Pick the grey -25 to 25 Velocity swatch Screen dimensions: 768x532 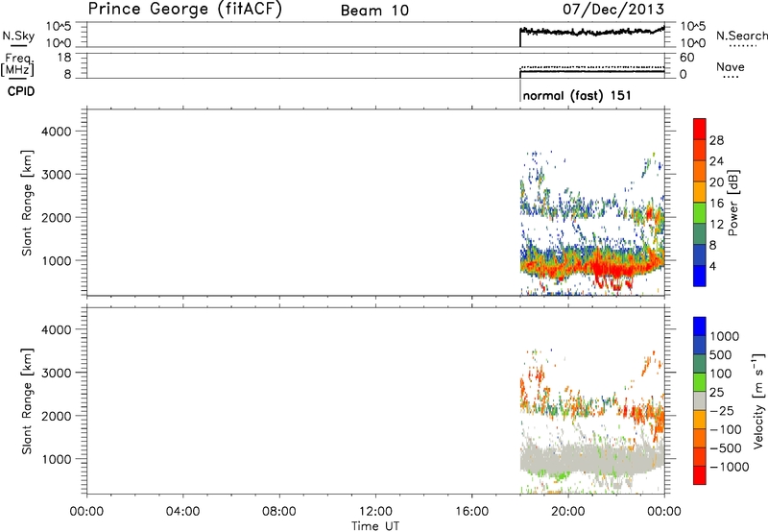coord(700,400)
